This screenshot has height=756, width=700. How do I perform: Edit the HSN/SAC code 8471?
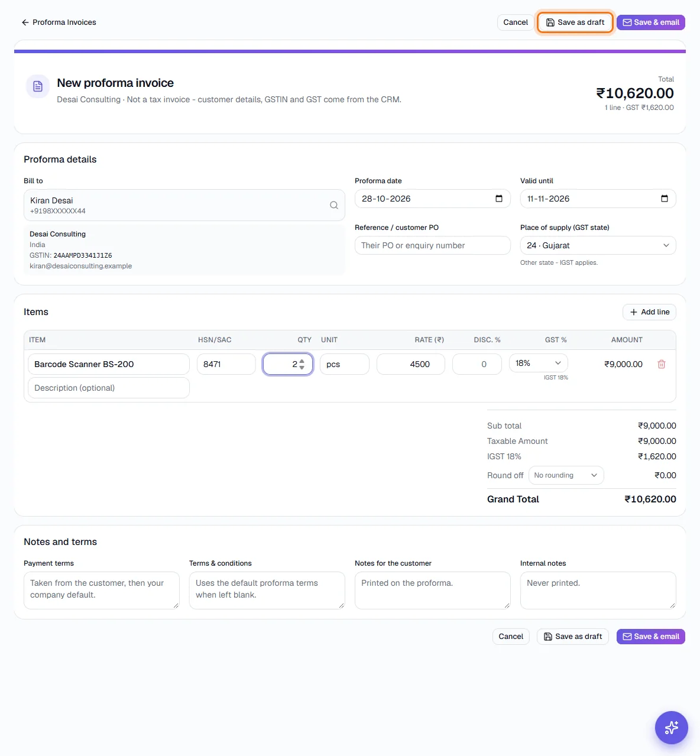point(226,364)
